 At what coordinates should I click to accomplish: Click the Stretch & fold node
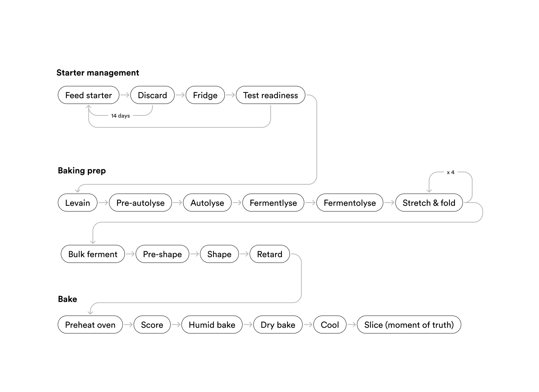429,203
